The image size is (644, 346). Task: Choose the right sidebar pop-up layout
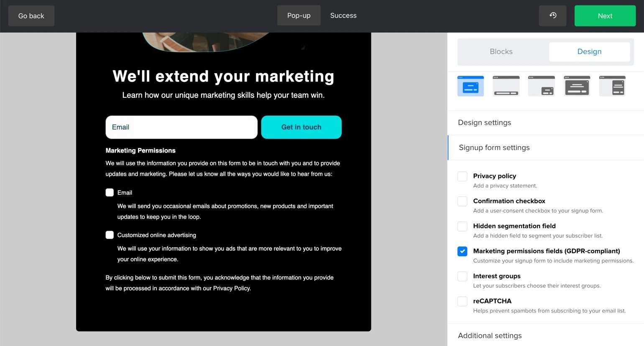click(612, 86)
